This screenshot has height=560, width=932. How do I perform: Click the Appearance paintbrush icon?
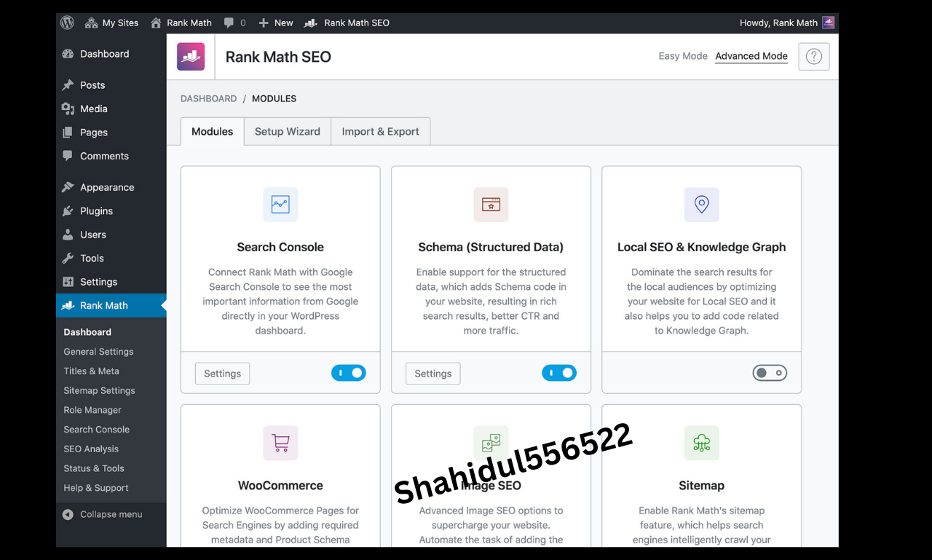click(68, 187)
